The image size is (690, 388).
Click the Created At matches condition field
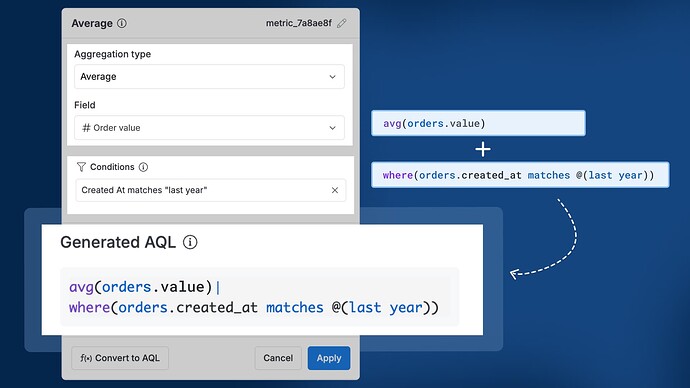click(210, 190)
